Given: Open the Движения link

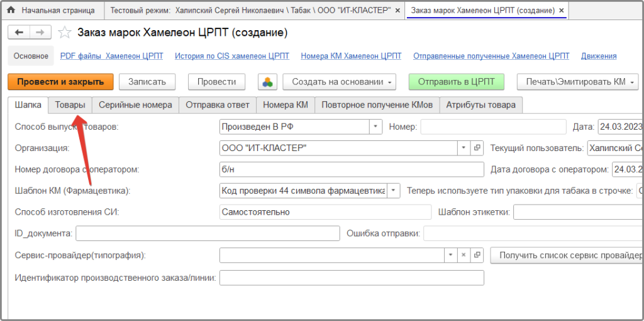Looking at the screenshot, I should coord(599,56).
